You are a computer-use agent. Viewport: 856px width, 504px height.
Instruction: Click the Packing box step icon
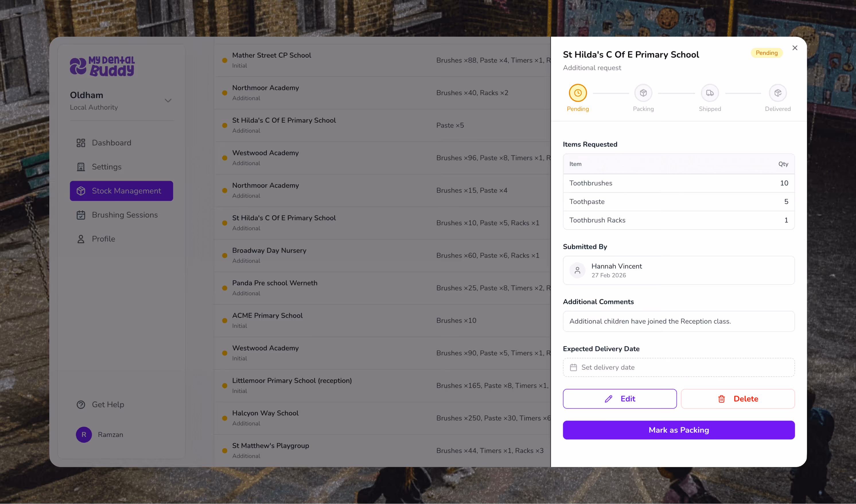pos(643,93)
